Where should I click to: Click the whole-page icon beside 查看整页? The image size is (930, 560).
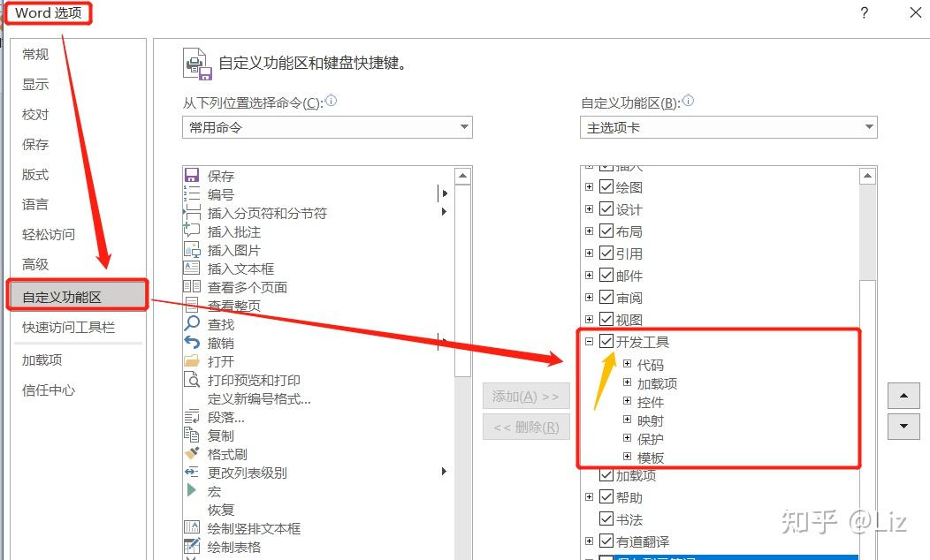point(192,306)
